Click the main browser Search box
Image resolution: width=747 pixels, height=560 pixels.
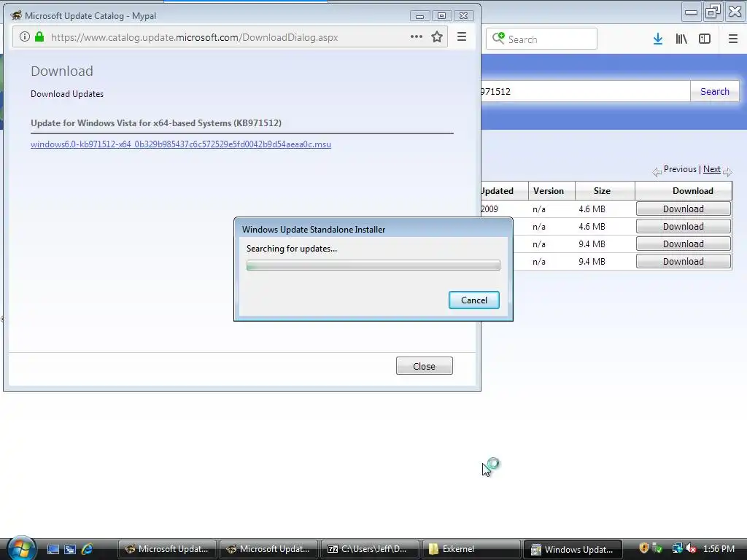point(542,39)
